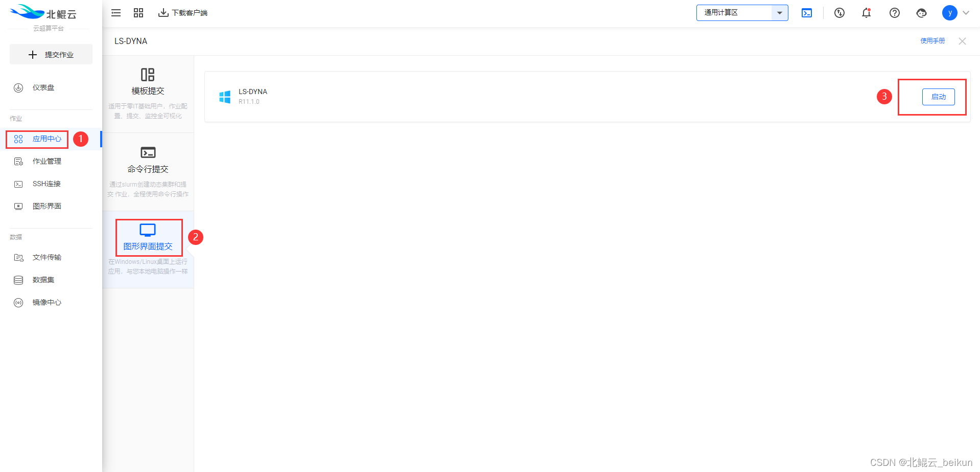
Task: Click the 数据集 database icon
Action: point(18,280)
